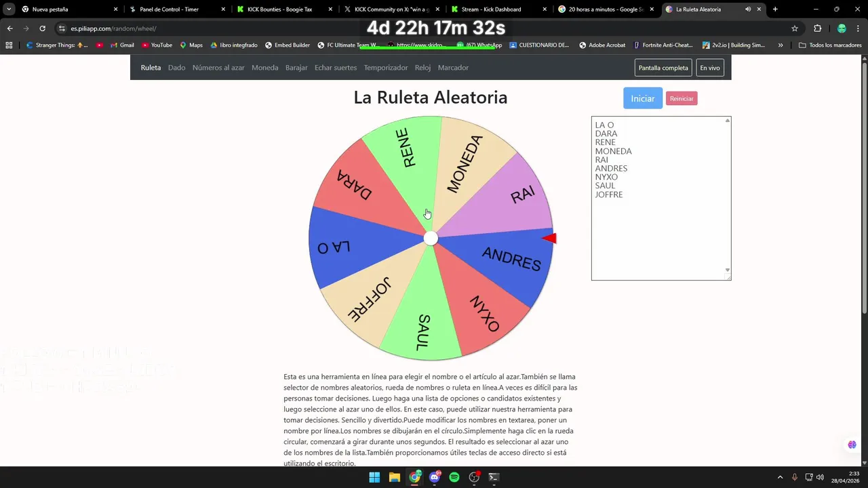Select Ruleta in the site navigation
The width and height of the screenshot is (868, 488).
click(151, 68)
